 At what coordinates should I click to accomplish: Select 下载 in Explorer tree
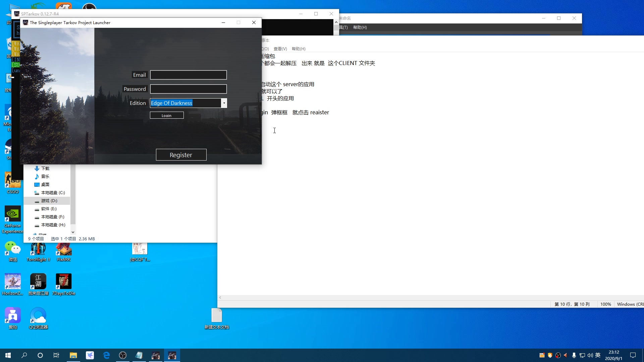[45, 168]
